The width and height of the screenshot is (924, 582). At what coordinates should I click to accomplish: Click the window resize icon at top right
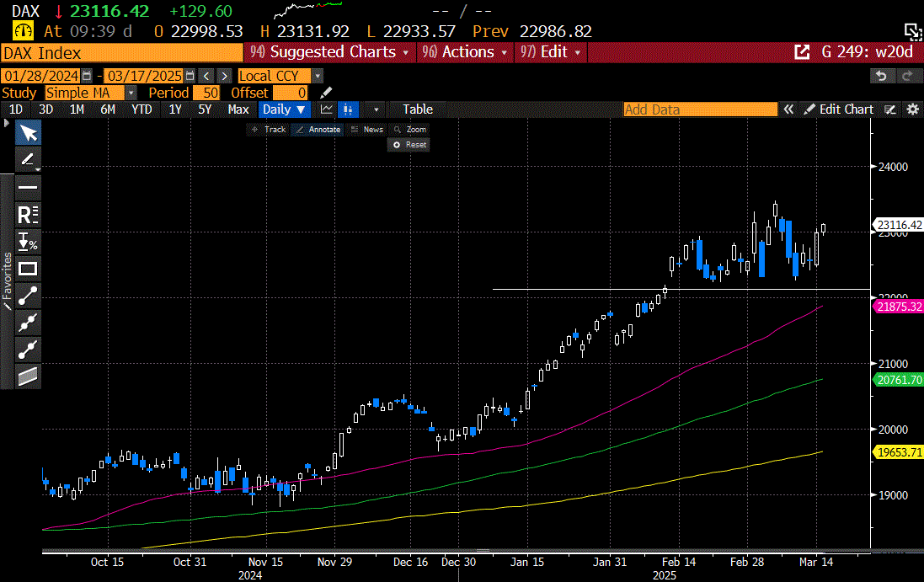(x=913, y=32)
